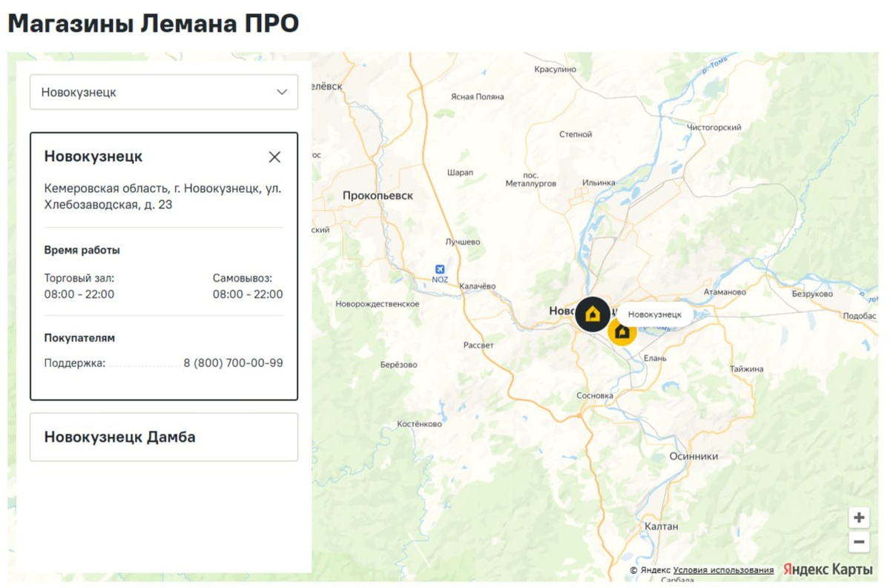The image size is (890, 588).
Task: Click the Калтан town label on map
Action: click(x=662, y=526)
